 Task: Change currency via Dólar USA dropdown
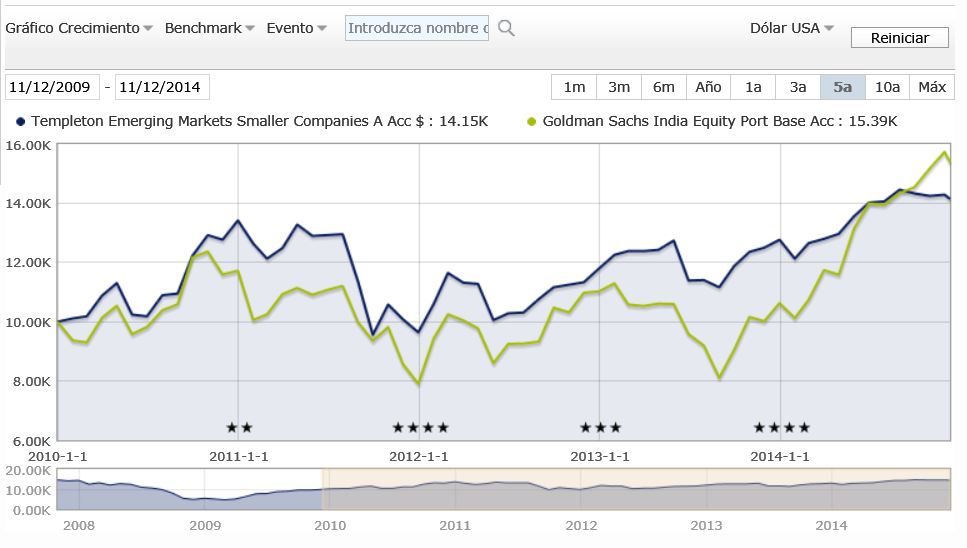(x=791, y=28)
